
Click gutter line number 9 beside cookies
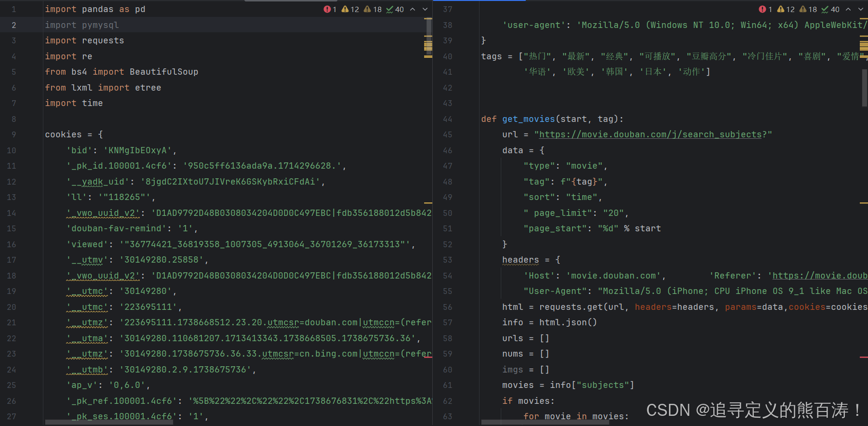pyautogui.click(x=13, y=134)
